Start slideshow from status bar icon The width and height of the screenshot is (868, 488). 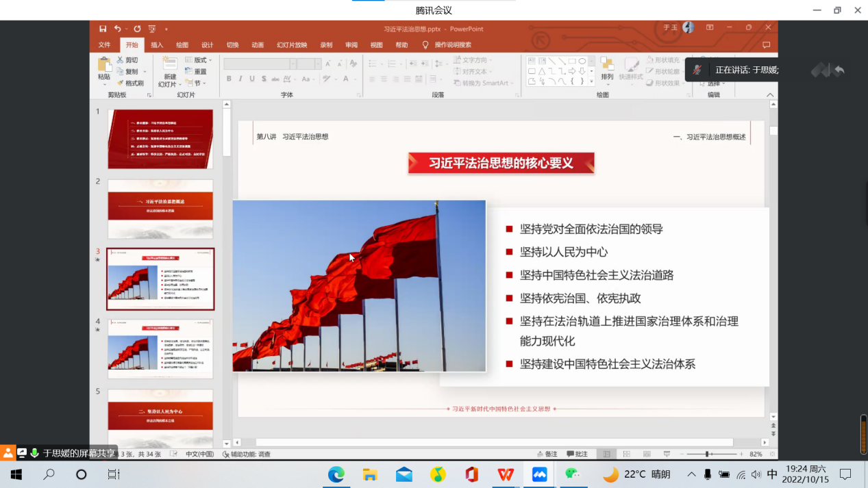pyautogui.click(x=667, y=454)
